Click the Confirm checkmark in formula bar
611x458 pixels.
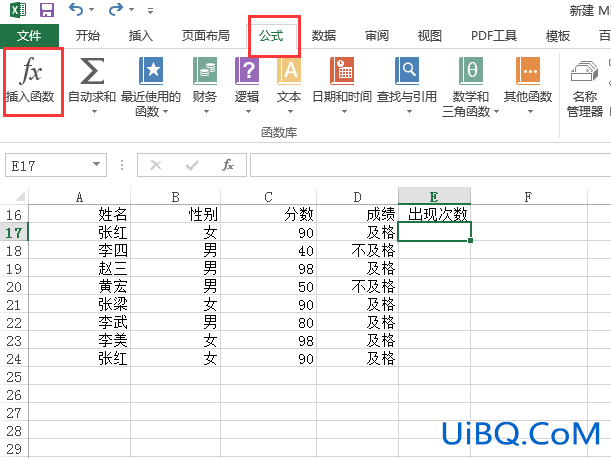pyautogui.click(x=192, y=165)
